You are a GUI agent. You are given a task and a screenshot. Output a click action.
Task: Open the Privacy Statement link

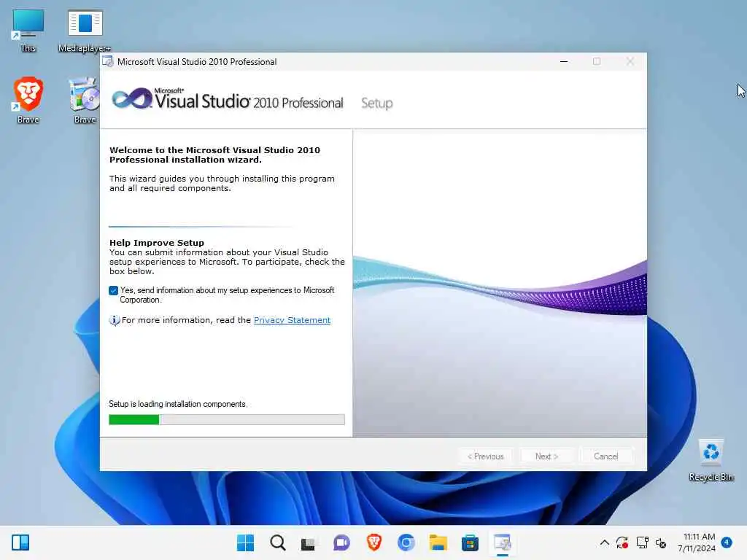point(292,321)
